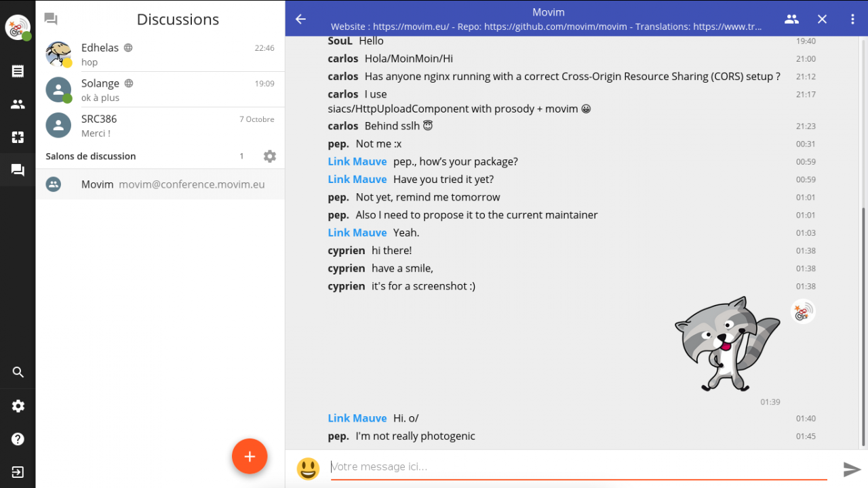Open the three-dot more options menu
Viewport: 868px width, 488px height.
[852, 19]
